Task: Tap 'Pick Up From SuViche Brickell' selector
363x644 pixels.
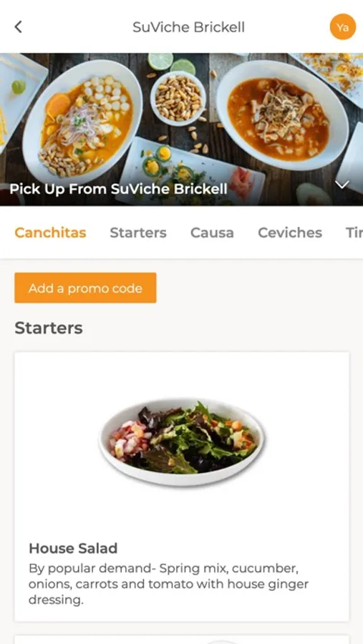Action: pos(118,188)
